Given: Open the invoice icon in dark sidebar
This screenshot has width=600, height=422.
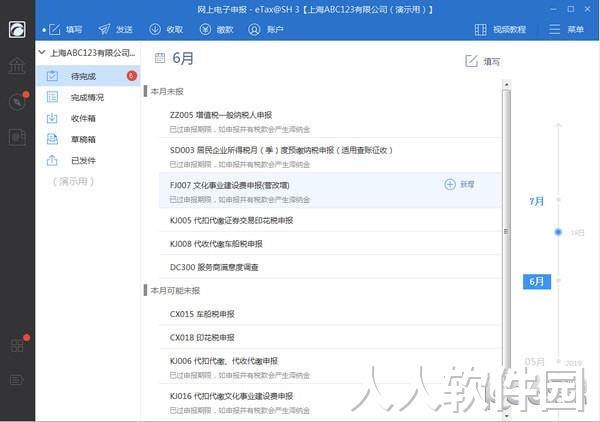Looking at the screenshot, I should tap(17, 137).
